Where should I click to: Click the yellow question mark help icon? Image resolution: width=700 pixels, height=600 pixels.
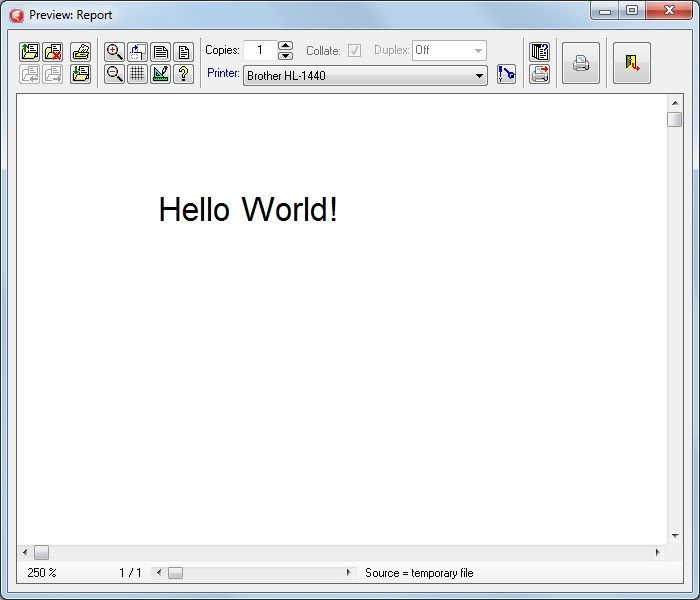click(x=183, y=74)
